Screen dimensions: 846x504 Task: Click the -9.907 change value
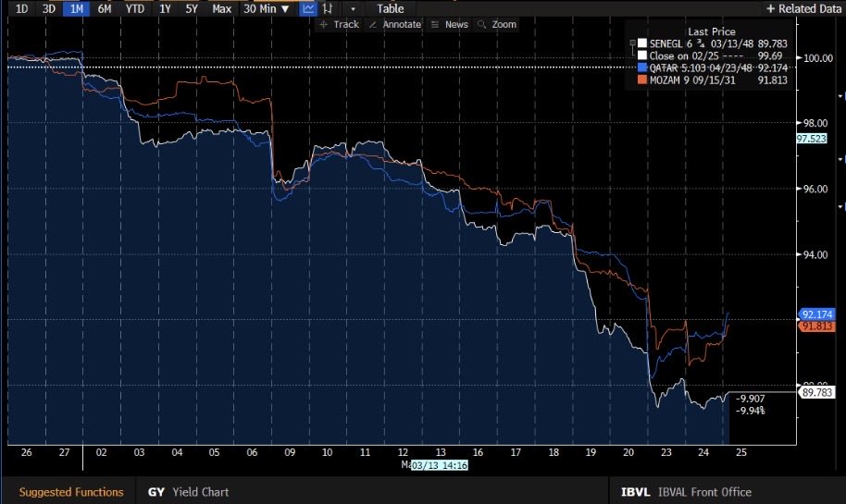(x=751, y=399)
